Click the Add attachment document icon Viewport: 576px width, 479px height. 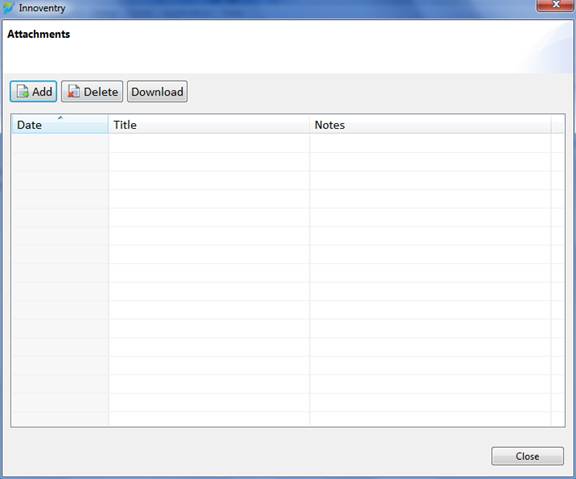(23, 91)
